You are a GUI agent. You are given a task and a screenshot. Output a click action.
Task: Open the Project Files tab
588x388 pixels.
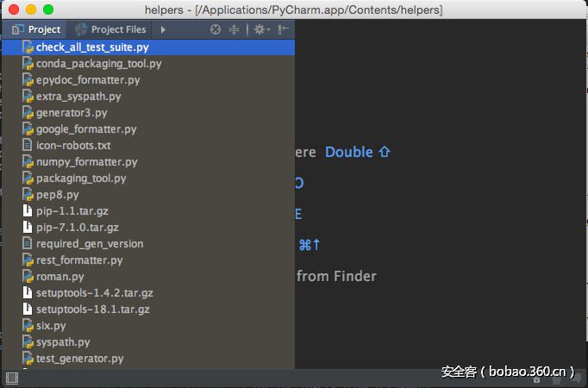tap(109, 29)
